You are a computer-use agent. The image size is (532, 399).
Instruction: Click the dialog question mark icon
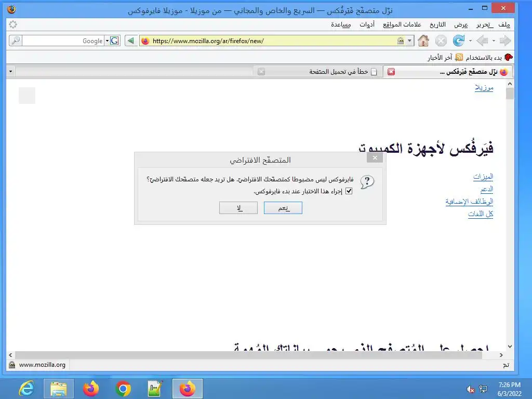[x=367, y=182]
